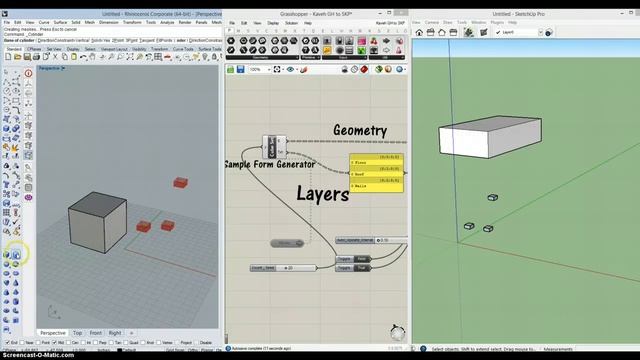Click the cherry icon in Grasshopper ribbon
Screen dimensions: 640x360
tap(374, 41)
